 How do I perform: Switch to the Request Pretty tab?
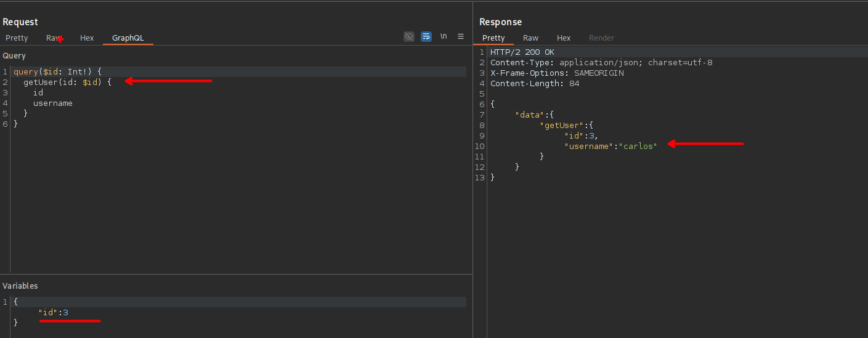pos(17,38)
